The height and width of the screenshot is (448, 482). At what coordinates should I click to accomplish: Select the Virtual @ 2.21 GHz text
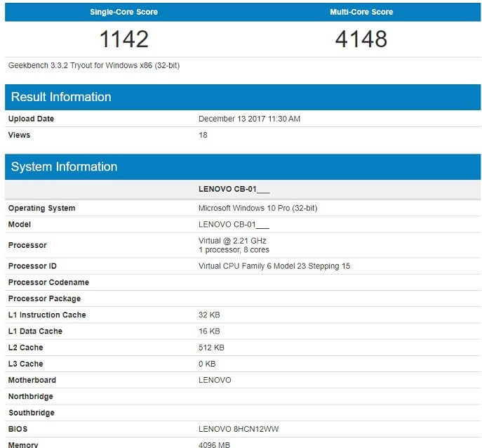232,241
